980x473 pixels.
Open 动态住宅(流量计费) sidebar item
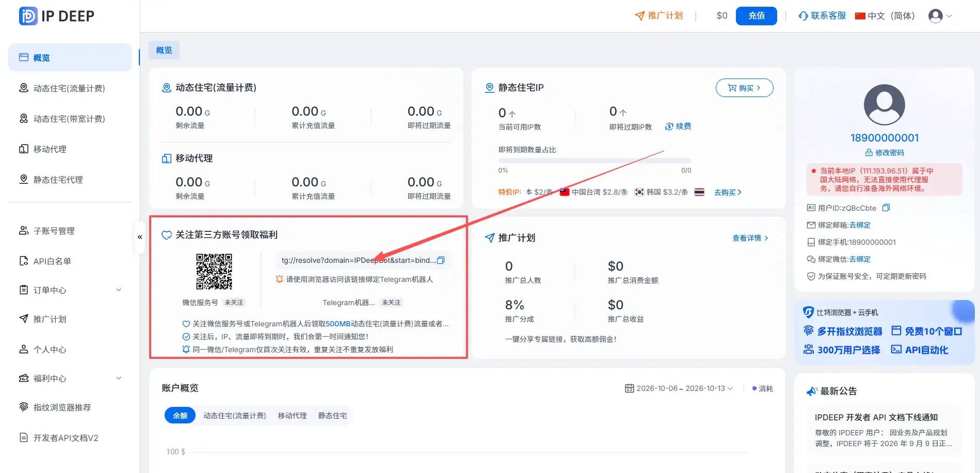pyautogui.click(x=70, y=88)
